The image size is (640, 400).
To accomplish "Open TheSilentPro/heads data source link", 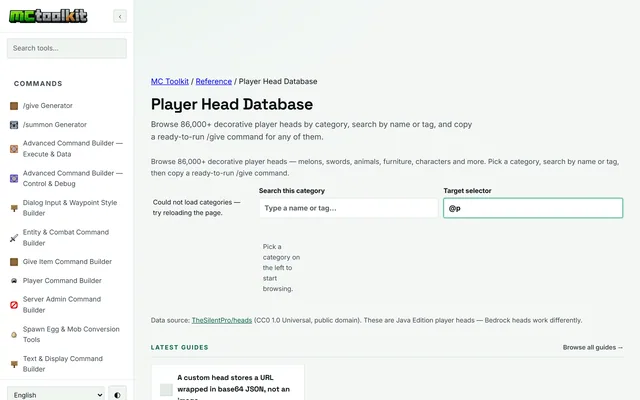I will point(222,320).
